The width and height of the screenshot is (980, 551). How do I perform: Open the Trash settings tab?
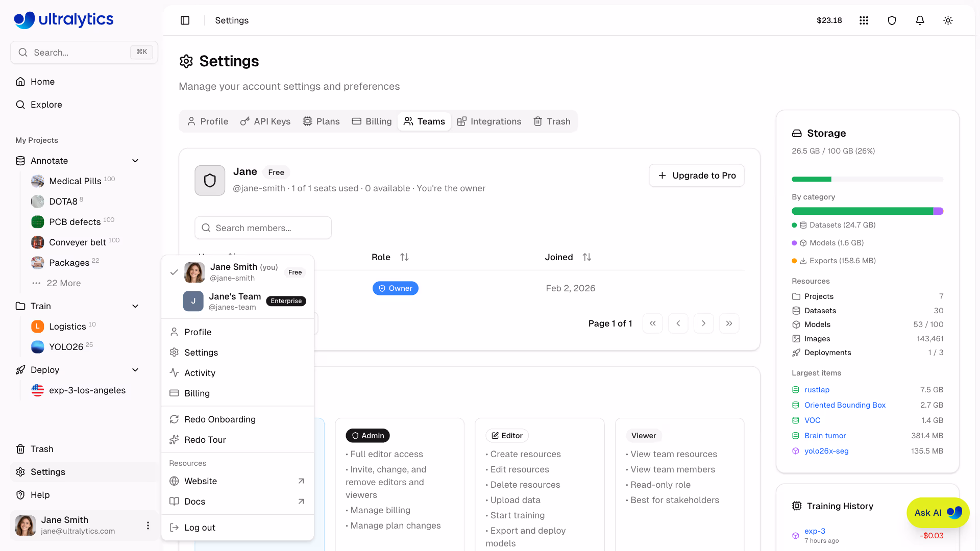click(552, 121)
